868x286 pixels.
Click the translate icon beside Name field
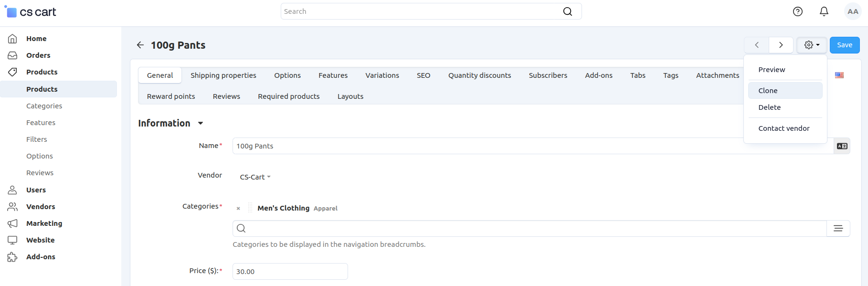pyautogui.click(x=842, y=146)
